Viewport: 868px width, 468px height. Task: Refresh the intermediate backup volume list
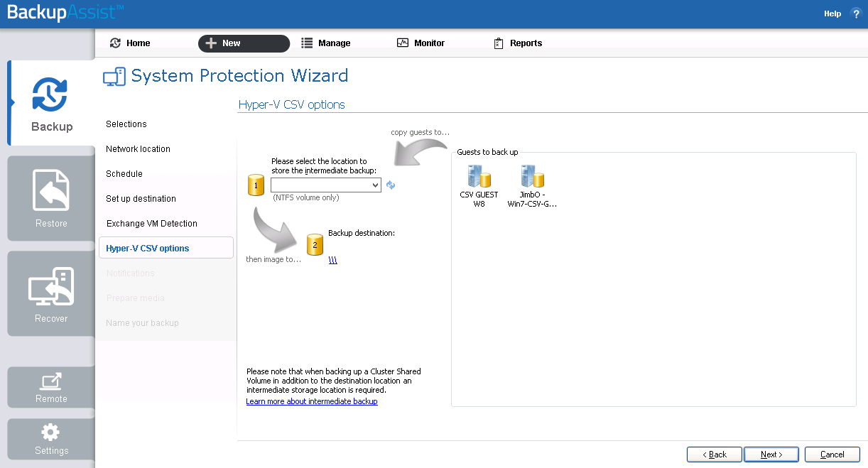(391, 185)
